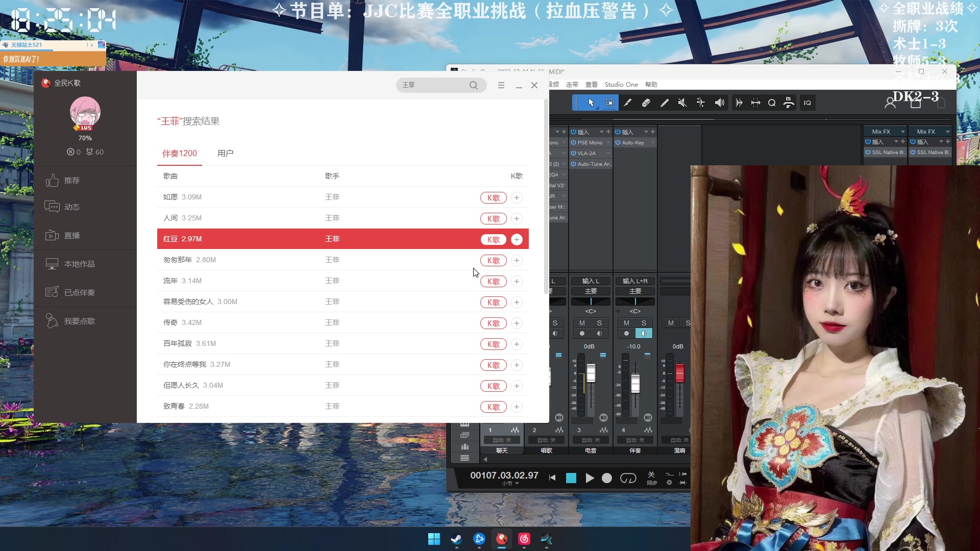Select the Split knife tool in Studio One
980x551 pixels.
pyautogui.click(x=628, y=103)
